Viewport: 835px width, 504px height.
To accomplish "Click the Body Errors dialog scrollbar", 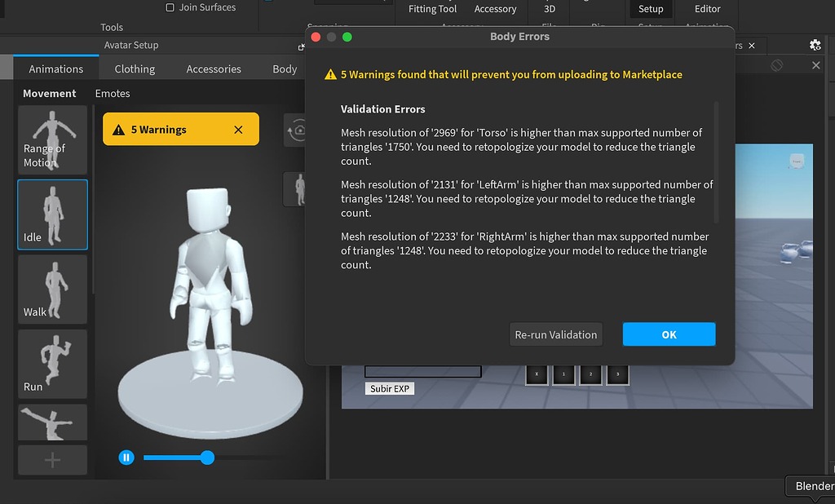I will (716, 162).
